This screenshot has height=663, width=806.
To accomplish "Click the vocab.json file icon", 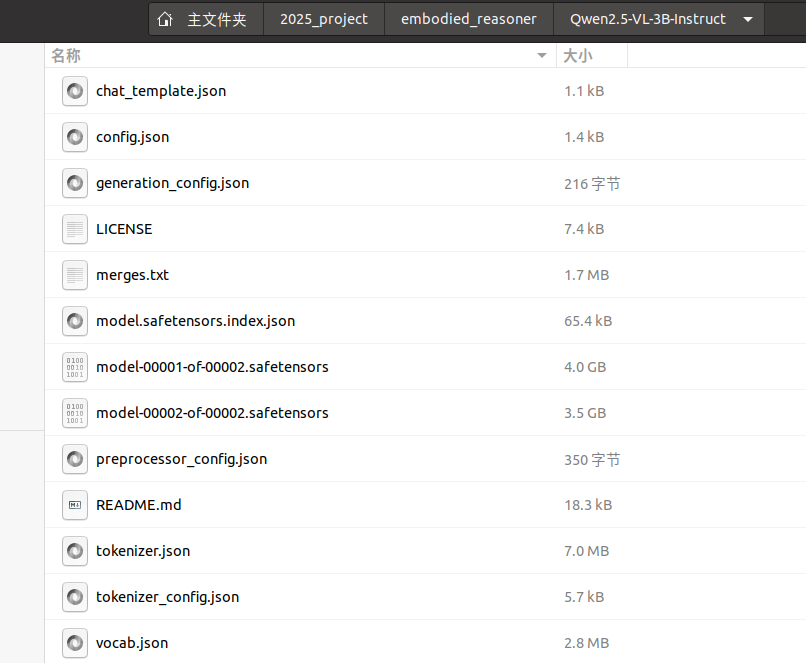I will tap(75, 643).
